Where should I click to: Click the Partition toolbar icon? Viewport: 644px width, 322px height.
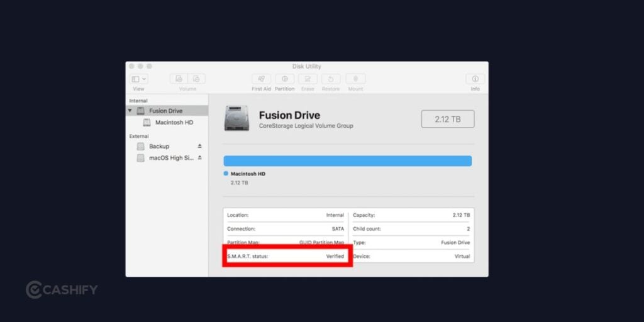285,79
